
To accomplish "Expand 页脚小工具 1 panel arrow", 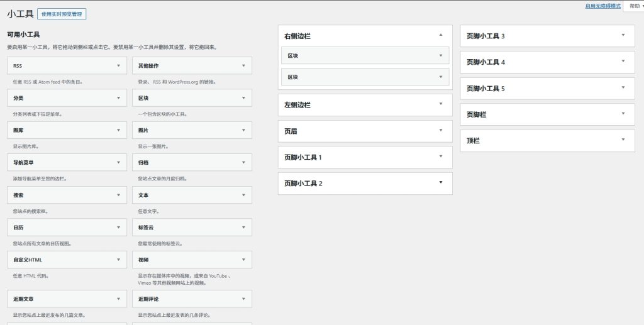I will [441, 156].
